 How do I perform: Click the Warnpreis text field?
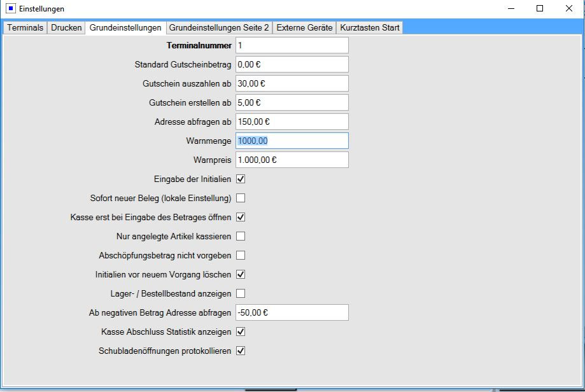292,160
